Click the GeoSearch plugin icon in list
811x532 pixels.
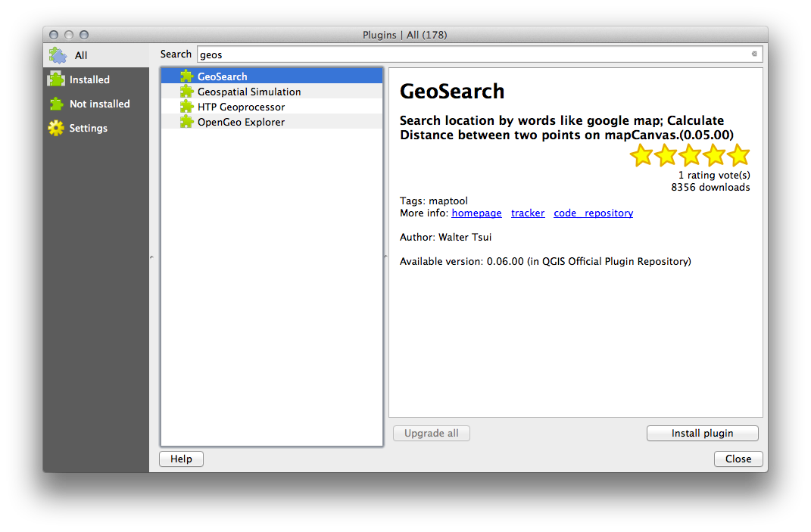tap(186, 76)
